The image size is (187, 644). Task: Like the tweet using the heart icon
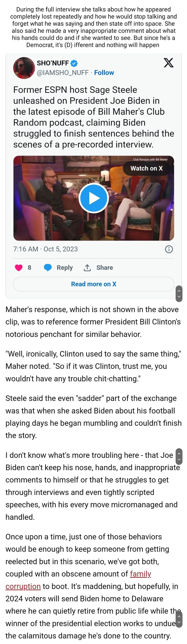pyautogui.click(x=18, y=267)
